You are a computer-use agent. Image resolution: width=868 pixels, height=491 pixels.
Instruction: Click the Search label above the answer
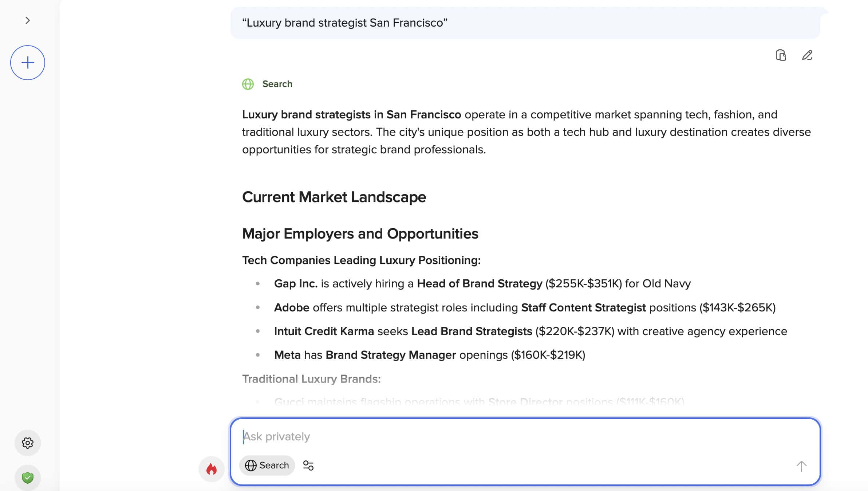(x=277, y=84)
